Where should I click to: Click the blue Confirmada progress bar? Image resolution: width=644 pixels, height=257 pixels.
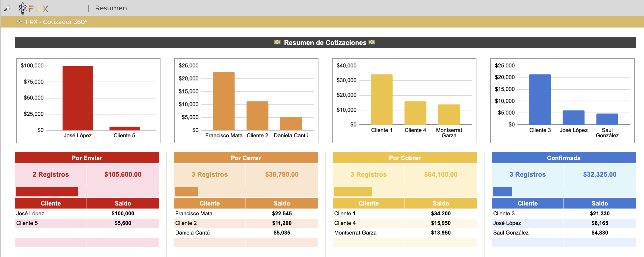(x=502, y=192)
